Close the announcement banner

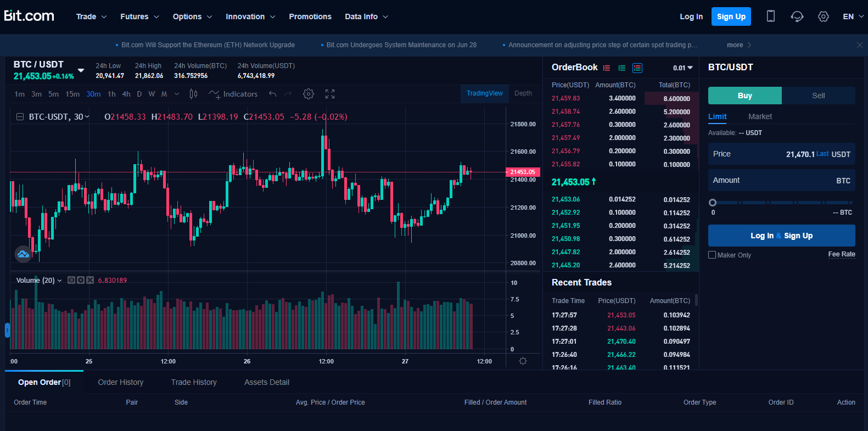pos(860,45)
